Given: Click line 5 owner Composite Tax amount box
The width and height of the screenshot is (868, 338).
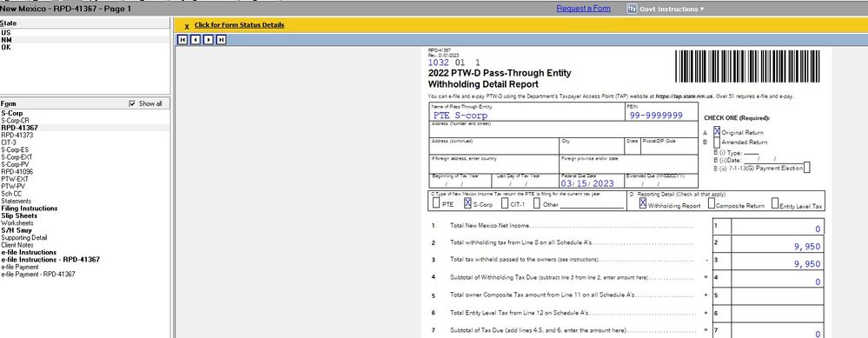Looking at the screenshot, I should (x=778, y=296).
